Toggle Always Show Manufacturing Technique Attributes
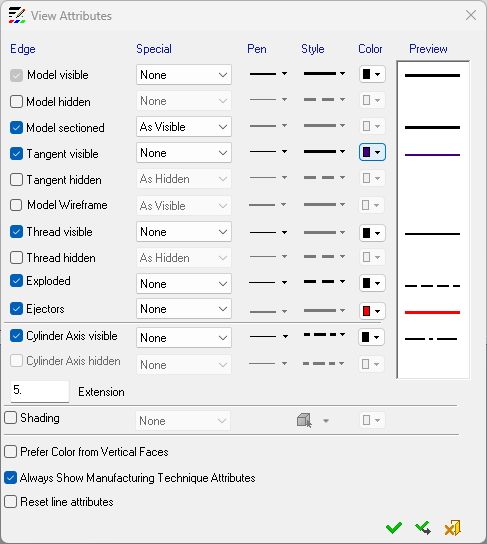This screenshot has width=487, height=544. point(10,478)
